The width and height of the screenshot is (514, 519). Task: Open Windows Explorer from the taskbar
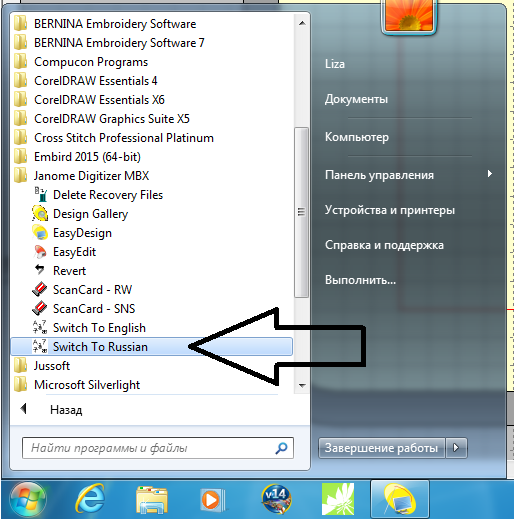point(152,500)
